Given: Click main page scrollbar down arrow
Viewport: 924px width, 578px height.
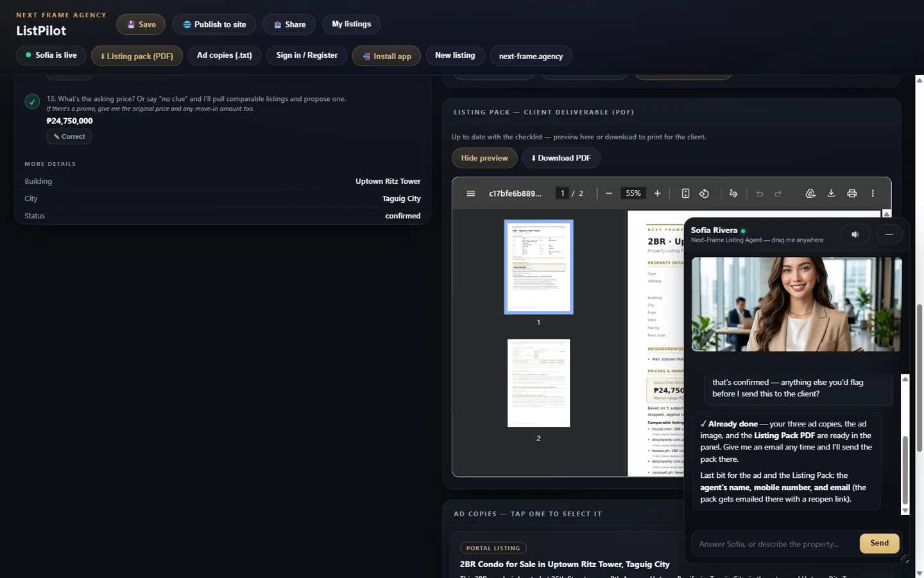Looking at the screenshot, I should (920, 573).
